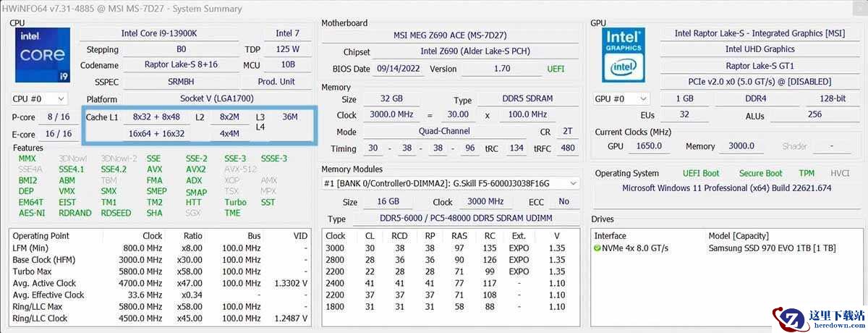Select the Raptor Lake-S 8+16 codename field
The width and height of the screenshot is (868, 333).
pyautogui.click(x=181, y=65)
